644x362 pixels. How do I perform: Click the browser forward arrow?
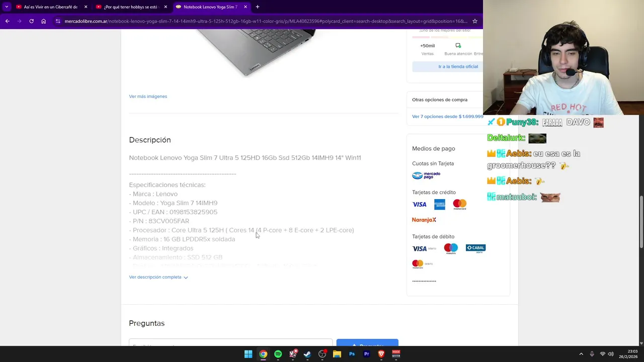[x=19, y=21]
